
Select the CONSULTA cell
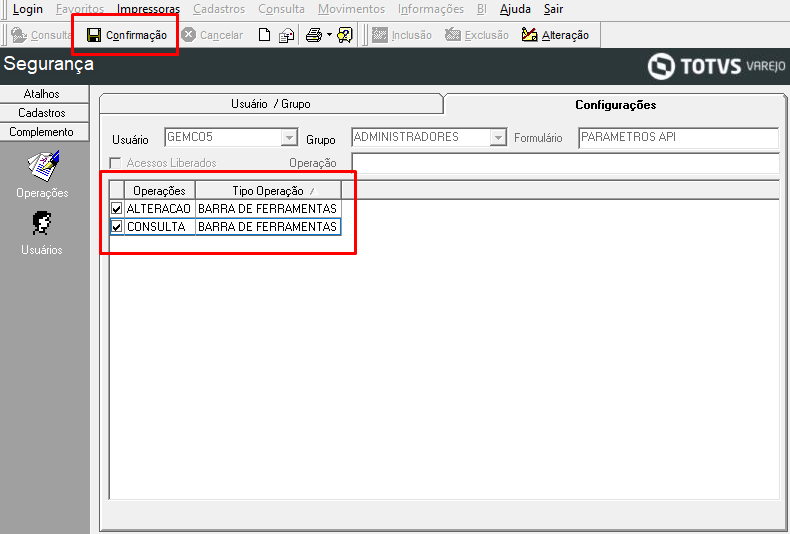[159, 227]
